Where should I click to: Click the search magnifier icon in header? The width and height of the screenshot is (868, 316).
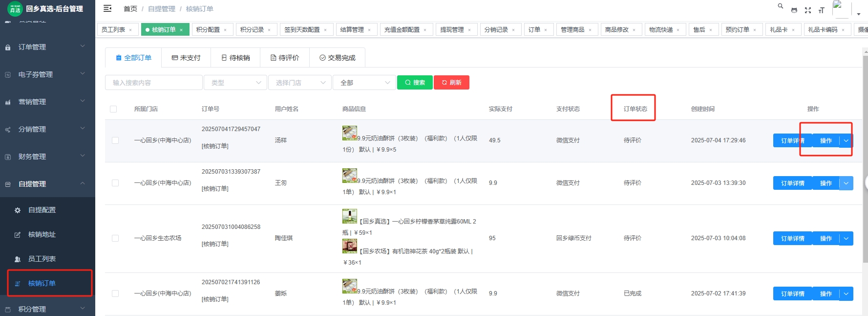coord(781,6)
